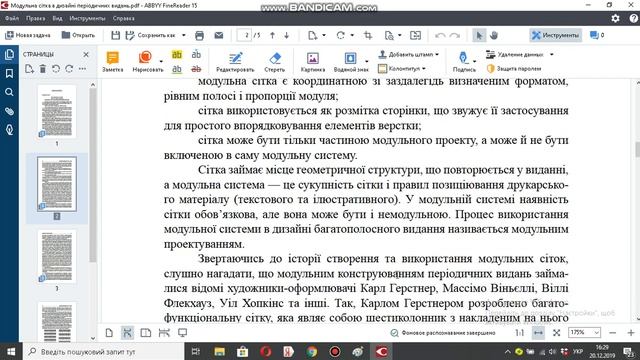
Task: Open the Справка menu
Action: point(123,18)
